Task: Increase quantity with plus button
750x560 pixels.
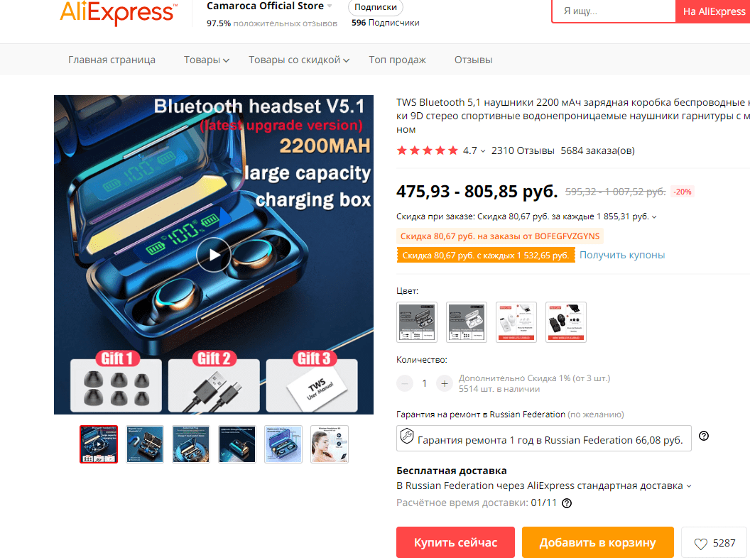Action: pos(445,383)
